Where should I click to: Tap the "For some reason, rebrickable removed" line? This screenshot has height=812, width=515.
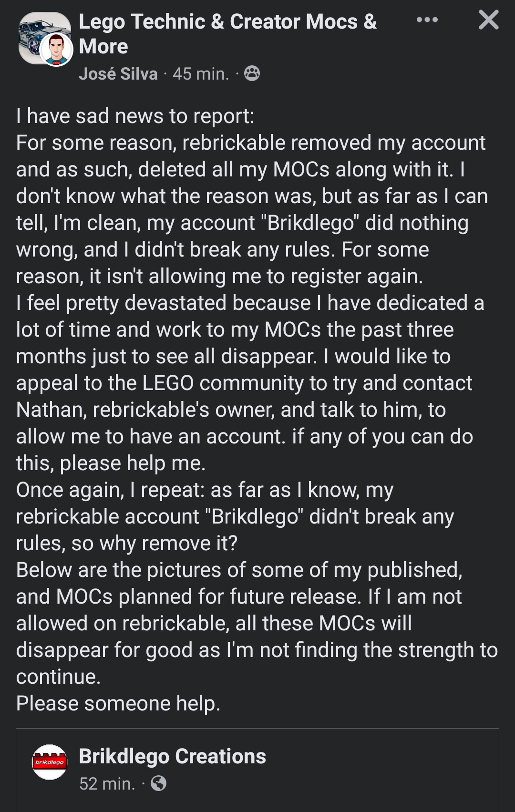pyautogui.click(x=251, y=143)
